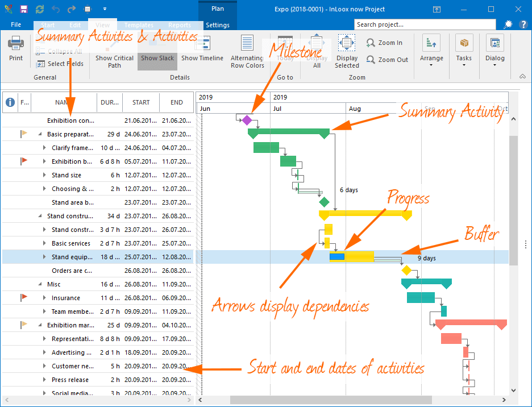Click the teal Insurance activity bar

[421, 298]
